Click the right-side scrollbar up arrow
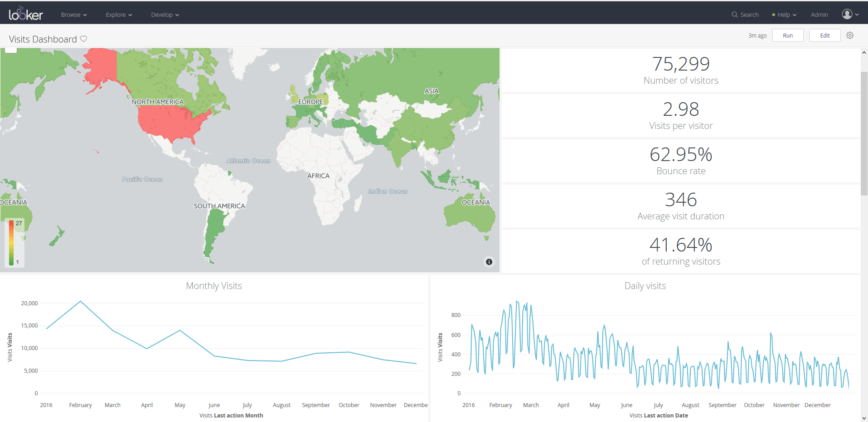Image resolution: width=868 pixels, height=422 pixels. (863, 52)
